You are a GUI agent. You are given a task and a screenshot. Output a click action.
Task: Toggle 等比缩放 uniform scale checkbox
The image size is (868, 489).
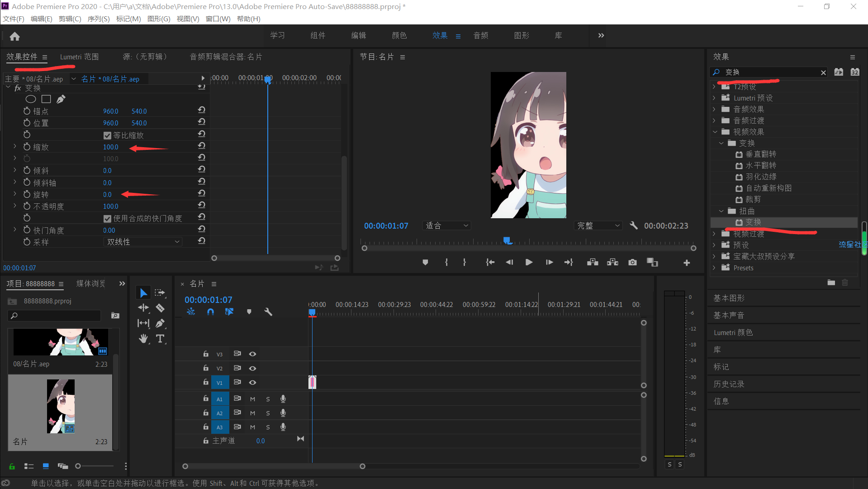[107, 135]
